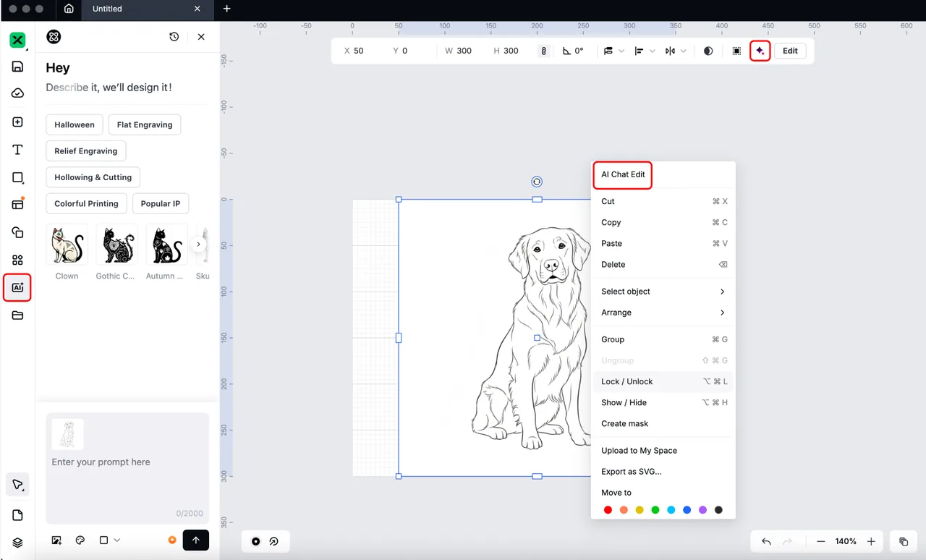
Task: Select the rectangle shape tool in sidebar
Action: point(18,177)
